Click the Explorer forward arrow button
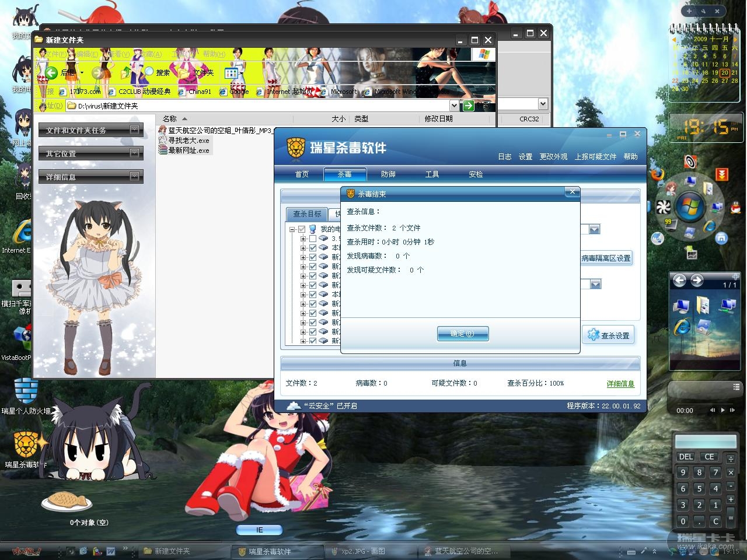 97,72
